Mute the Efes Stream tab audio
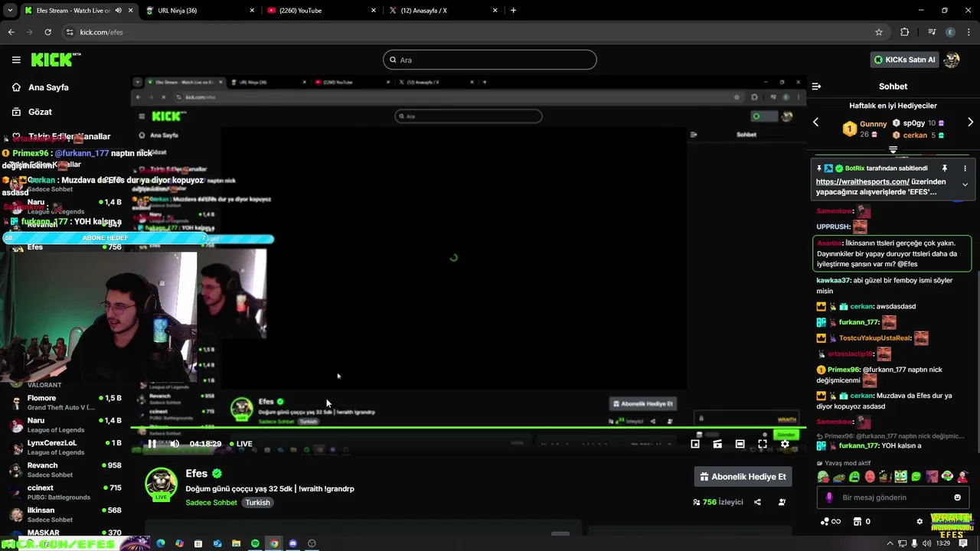 [x=118, y=11]
